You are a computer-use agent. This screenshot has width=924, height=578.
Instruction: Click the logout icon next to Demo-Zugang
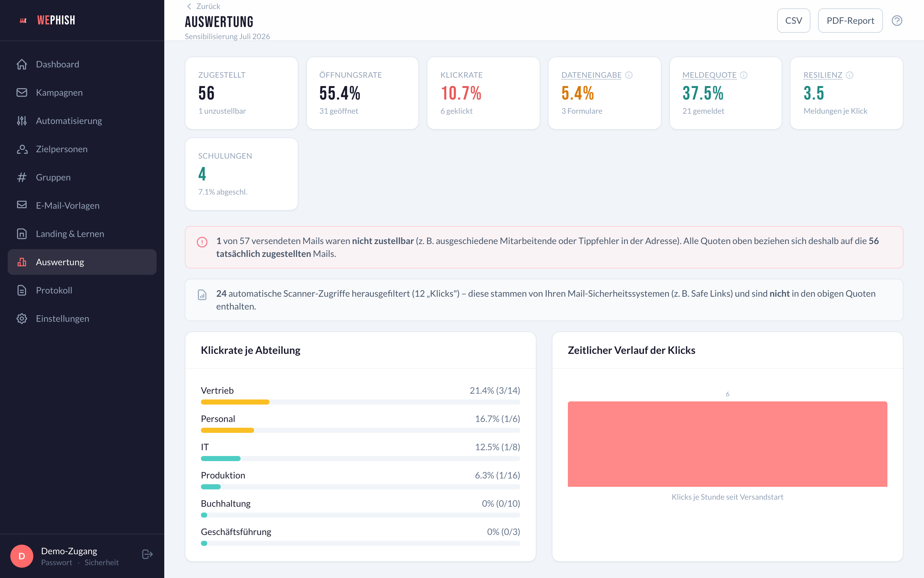tap(147, 554)
